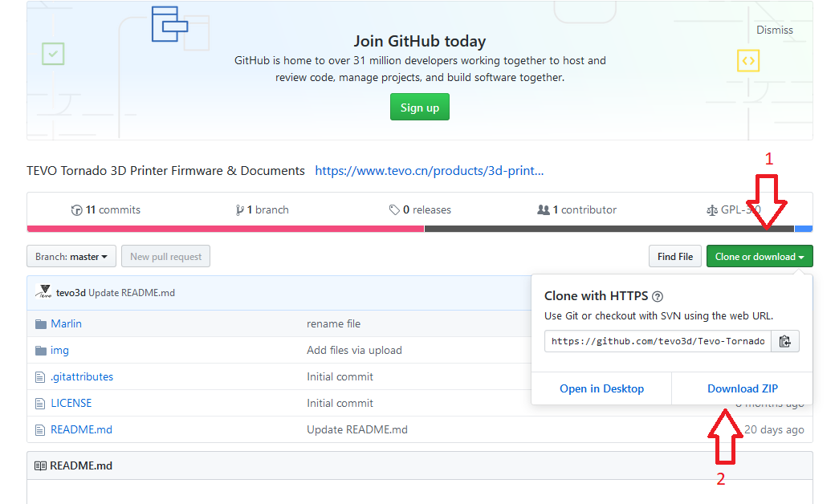Open the 1 branch tab
The height and width of the screenshot is (504, 839).
point(263,210)
